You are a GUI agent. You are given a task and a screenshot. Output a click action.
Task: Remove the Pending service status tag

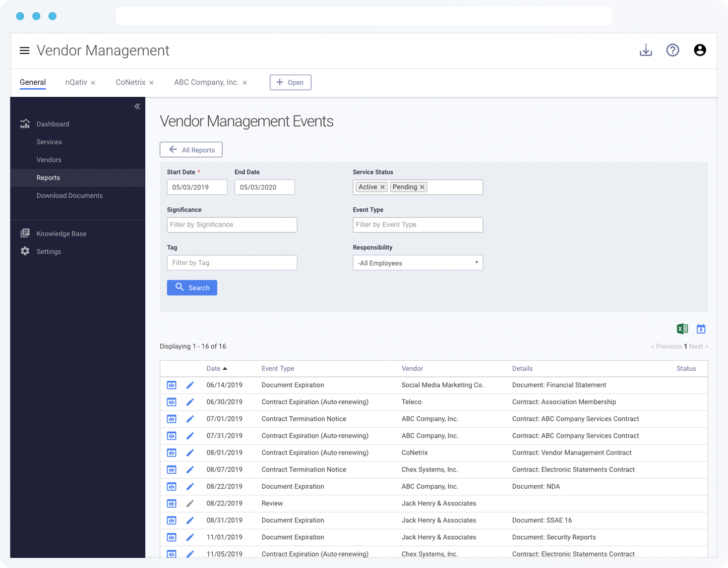pyautogui.click(x=422, y=187)
